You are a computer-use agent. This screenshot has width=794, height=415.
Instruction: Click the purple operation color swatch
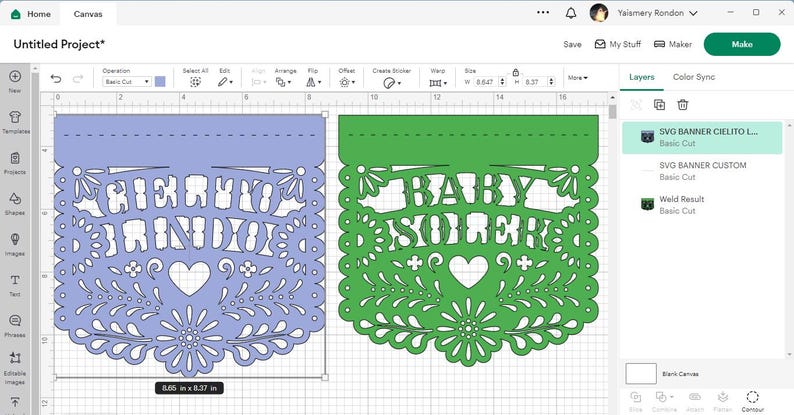[160, 81]
